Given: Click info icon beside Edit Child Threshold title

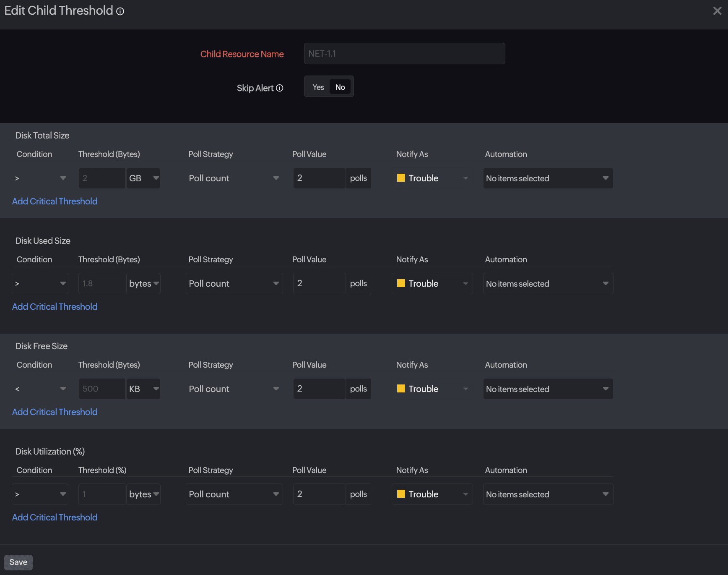Looking at the screenshot, I should (x=120, y=11).
